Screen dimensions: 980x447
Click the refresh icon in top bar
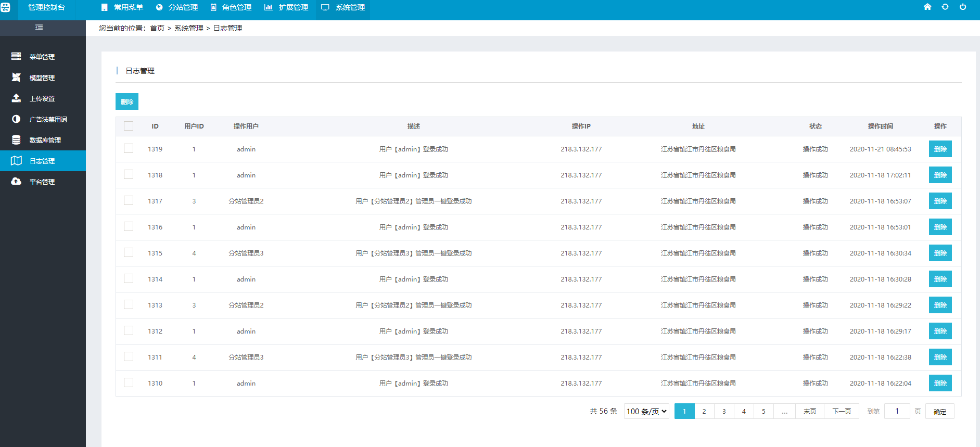pos(945,7)
